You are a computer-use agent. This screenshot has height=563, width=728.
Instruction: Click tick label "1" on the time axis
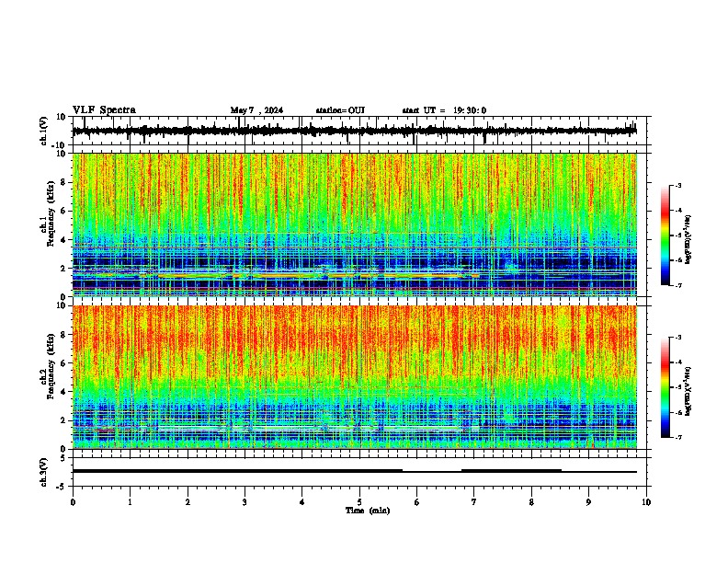(x=130, y=502)
